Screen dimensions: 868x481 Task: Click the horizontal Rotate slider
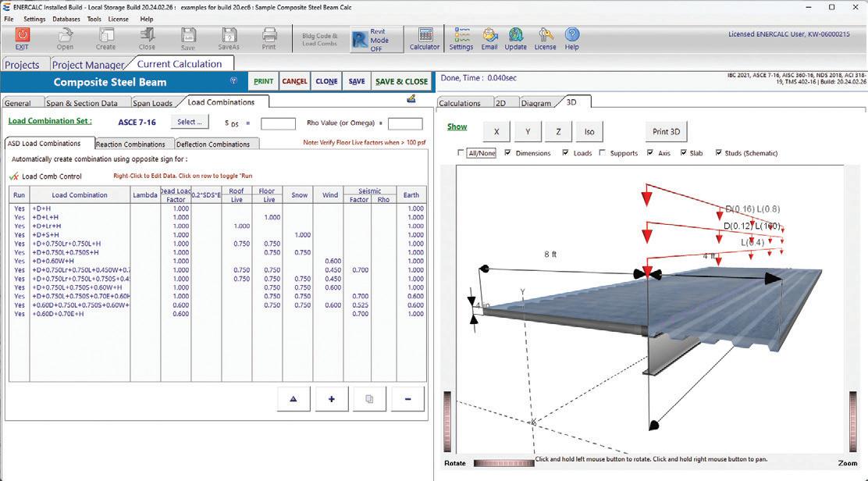(503, 463)
